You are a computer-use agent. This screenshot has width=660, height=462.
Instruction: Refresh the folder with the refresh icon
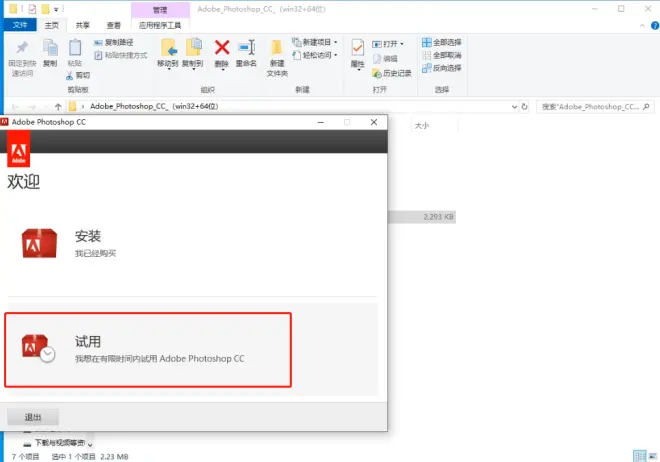(524, 107)
